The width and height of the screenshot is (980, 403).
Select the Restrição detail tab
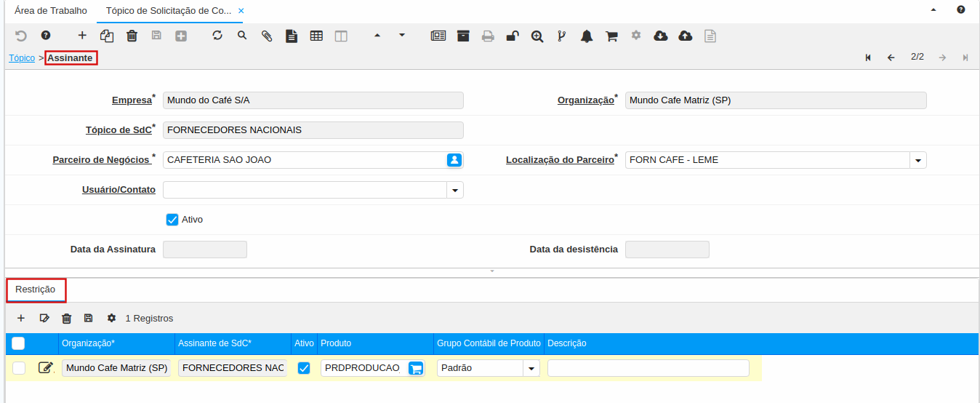point(36,290)
